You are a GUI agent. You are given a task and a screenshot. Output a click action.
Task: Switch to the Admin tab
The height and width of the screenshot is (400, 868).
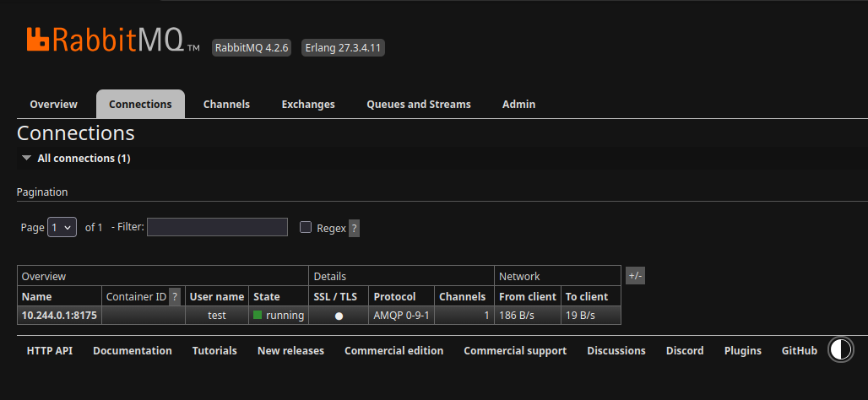point(518,104)
